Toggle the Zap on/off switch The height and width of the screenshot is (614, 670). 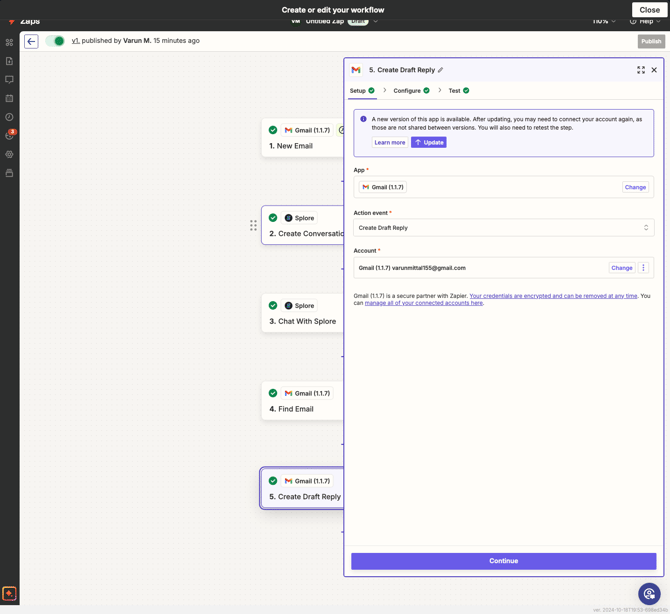pyautogui.click(x=55, y=41)
